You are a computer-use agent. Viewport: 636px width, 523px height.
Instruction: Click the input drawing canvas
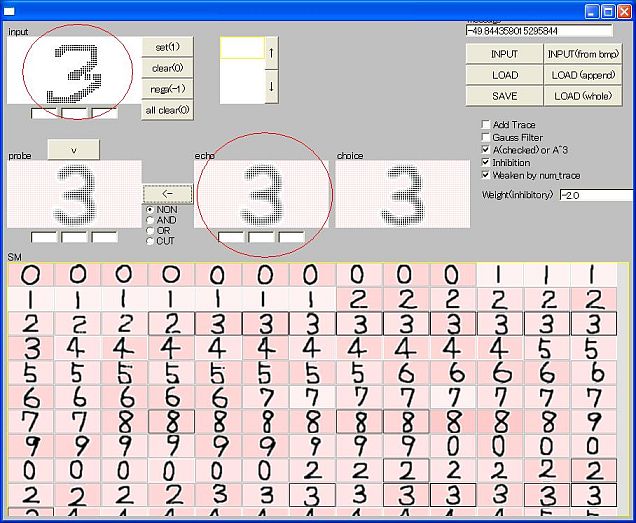pyautogui.click(x=72, y=70)
